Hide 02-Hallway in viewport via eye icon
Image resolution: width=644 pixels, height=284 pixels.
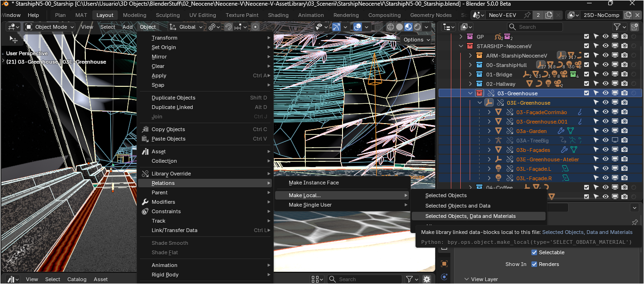coord(605,84)
